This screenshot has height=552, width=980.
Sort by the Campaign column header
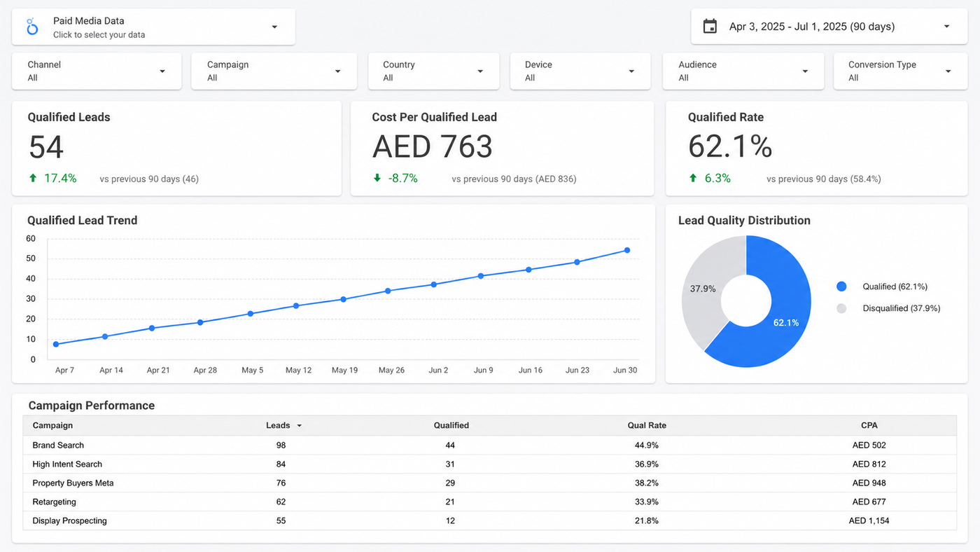click(x=52, y=425)
